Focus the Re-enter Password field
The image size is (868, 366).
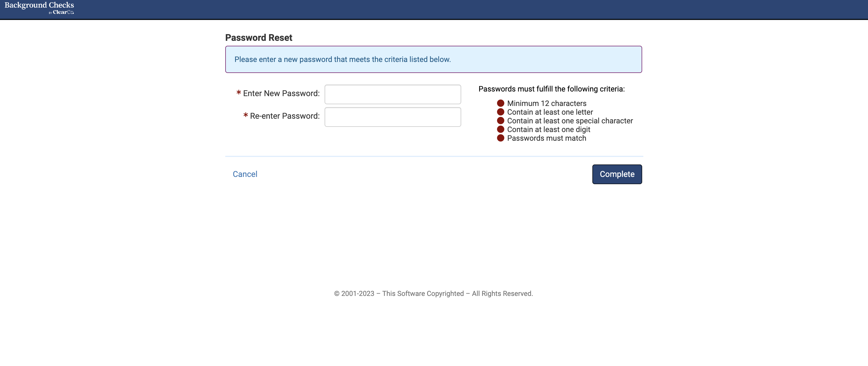click(x=393, y=117)
